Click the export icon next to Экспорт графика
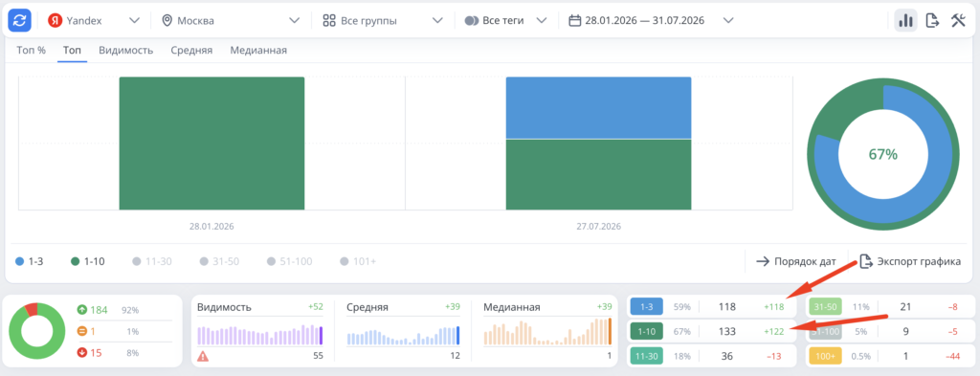Screen dimensions: 980x376 865,262
